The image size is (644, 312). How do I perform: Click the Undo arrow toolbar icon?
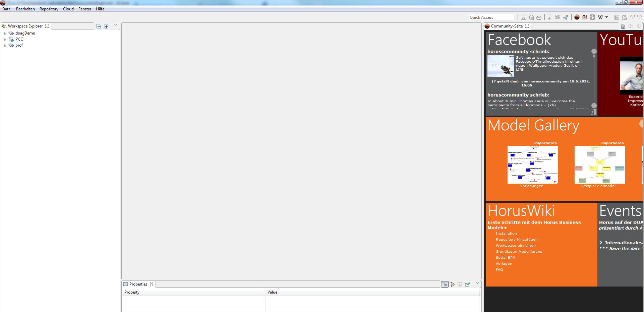pos(632,17)
